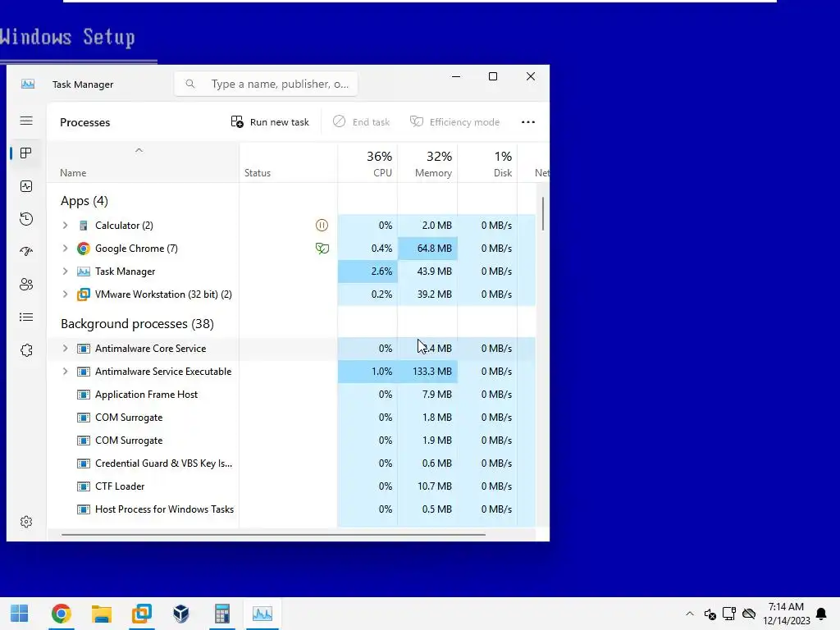Image resolution: width=840 pixels, height=630 pixels.
Task: Sort processes by Memory column
Action: pos(427,163)
